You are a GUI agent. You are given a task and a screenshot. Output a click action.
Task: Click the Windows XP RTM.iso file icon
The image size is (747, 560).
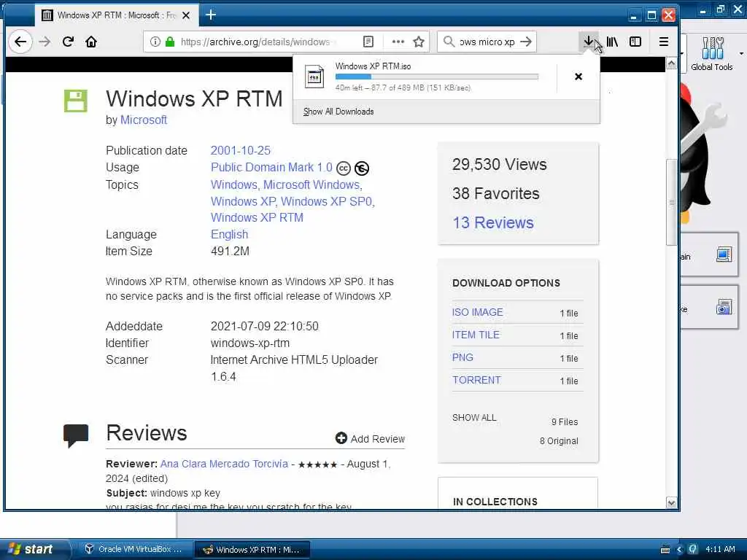pos(314,77)
